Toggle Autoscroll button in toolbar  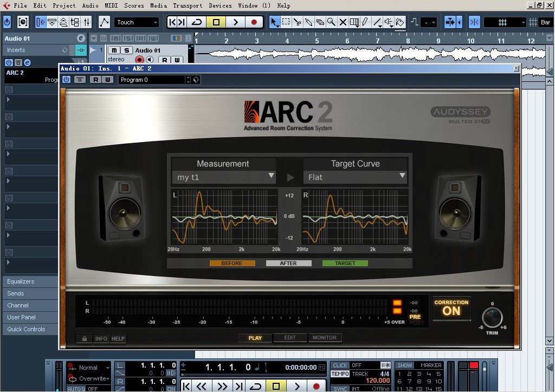(x=450, y=22)
